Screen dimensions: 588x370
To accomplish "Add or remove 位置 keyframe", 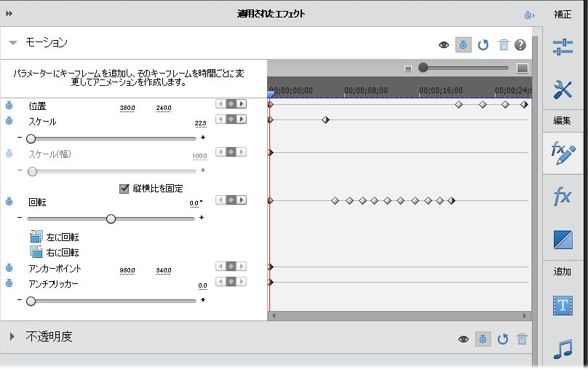I will tap(231, 104).
